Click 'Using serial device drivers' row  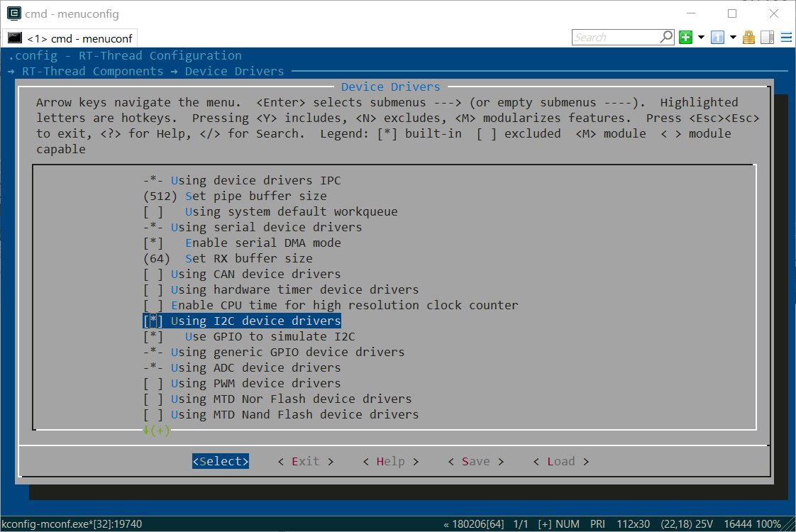[x=253, y=228]
